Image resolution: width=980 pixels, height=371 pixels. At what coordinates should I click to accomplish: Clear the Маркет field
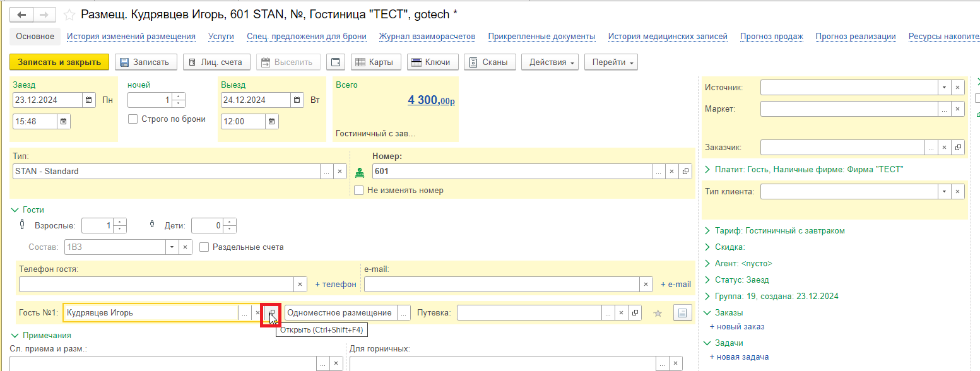[958, 109]
